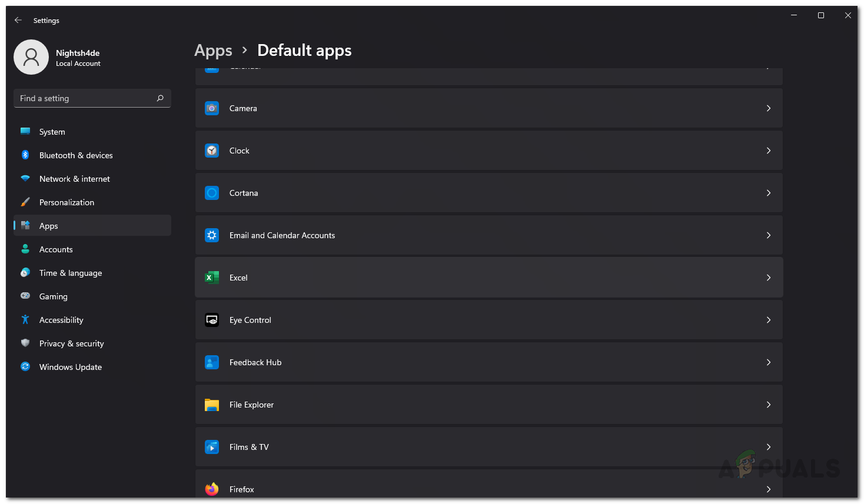Open the Bluetooth & devices section
Screen dimensions: 864x504
76,155
